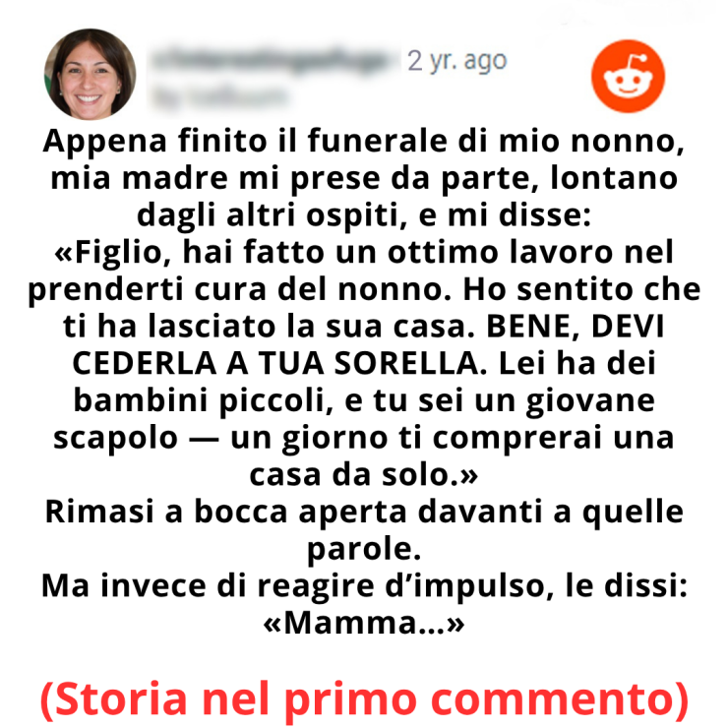
Task: Click the orange Reddit Snoo logo
Action: 628,76
